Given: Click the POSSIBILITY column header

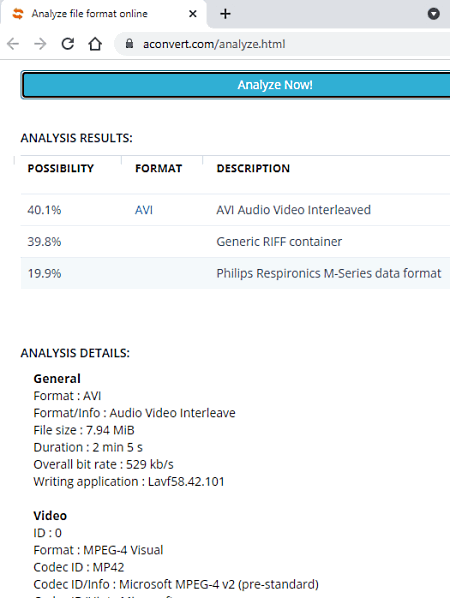Looking at the screenshot, I should pyautogui.click(x=61, y=169).
